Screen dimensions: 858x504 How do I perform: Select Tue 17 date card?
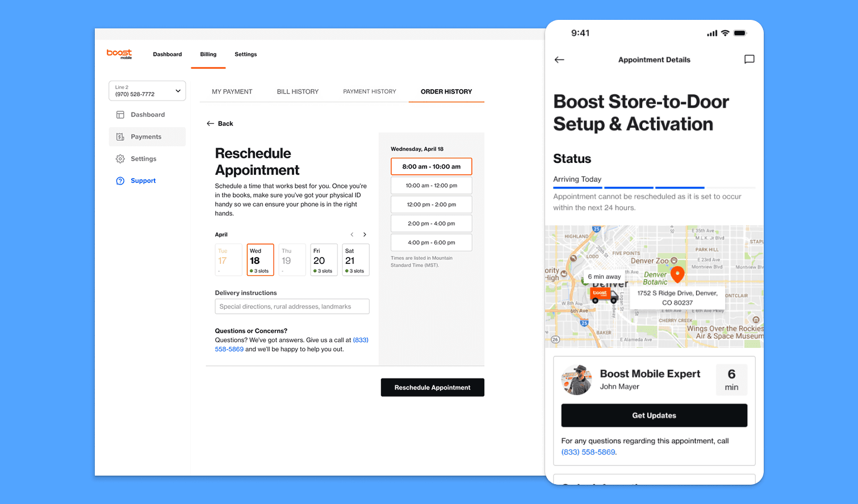click(229, 260)
